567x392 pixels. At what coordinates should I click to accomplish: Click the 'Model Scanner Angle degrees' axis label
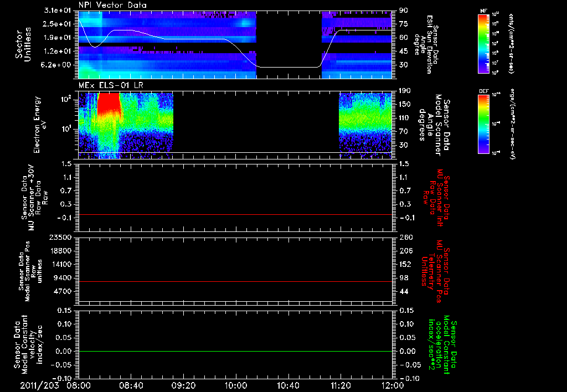point(434,125)
